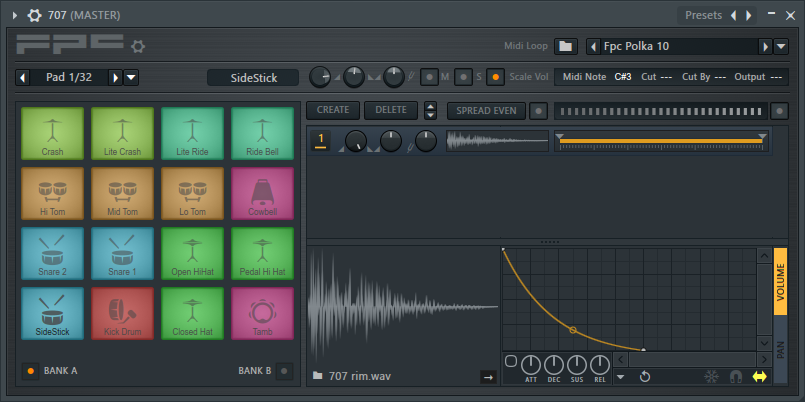Expand plugin menu arrow in title bar
The width and height of the screenshot is (805, 402).
[x=15, y=15]
